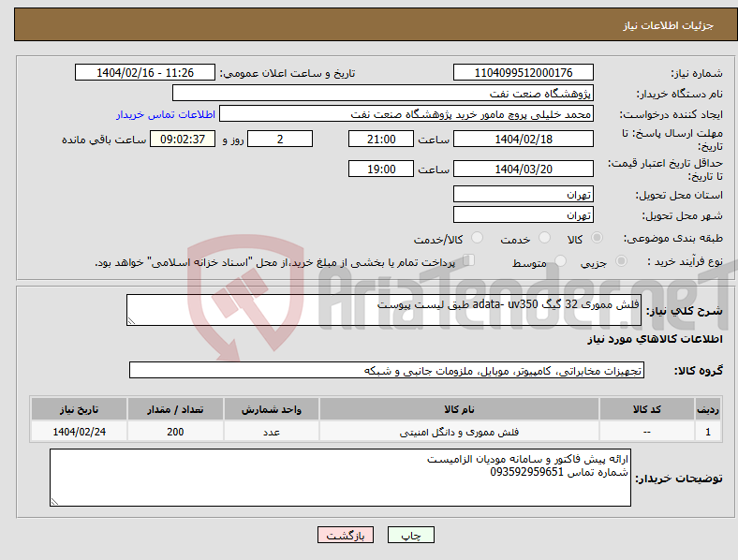Open اطلاعات تماس خریدار link
This screenshot has height=560, width=738.
(166, 114)
